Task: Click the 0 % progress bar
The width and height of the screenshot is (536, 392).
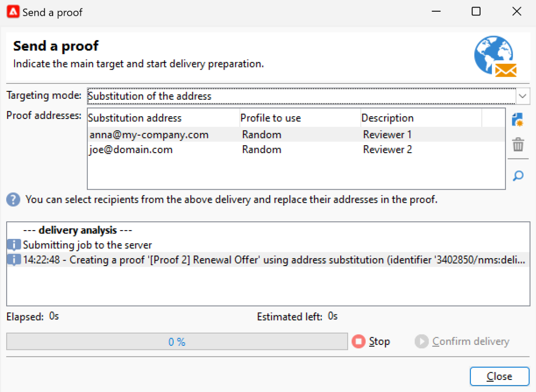Action: [x=177, y=342]
